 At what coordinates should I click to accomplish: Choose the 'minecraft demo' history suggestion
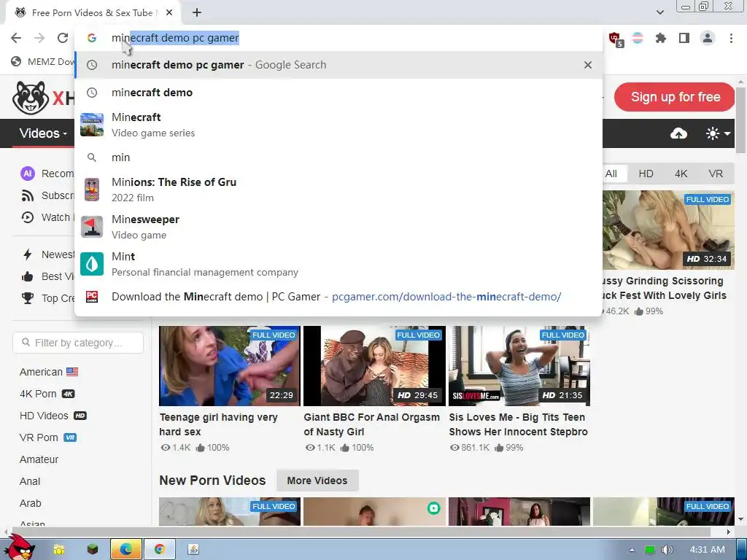pos(338,93)
